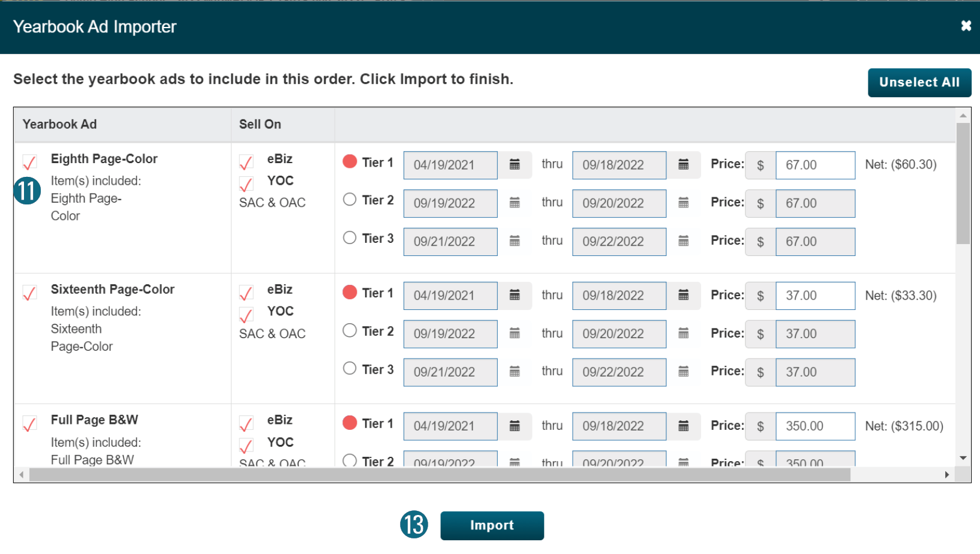Open calendar for Eighth Page-Color Tier 1 end date

click(683, 165)
